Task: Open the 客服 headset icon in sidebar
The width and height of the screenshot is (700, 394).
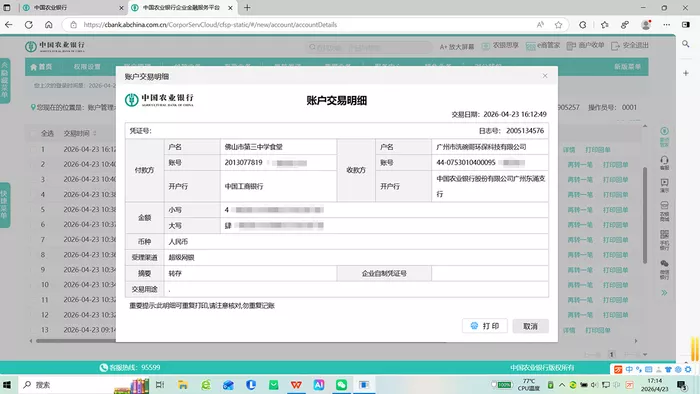Action: tap(664, 162)
